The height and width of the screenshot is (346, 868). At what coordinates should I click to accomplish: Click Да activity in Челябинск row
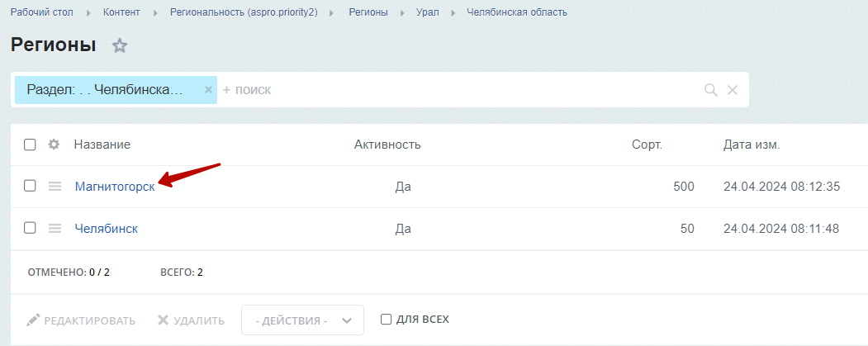(403, 228)
